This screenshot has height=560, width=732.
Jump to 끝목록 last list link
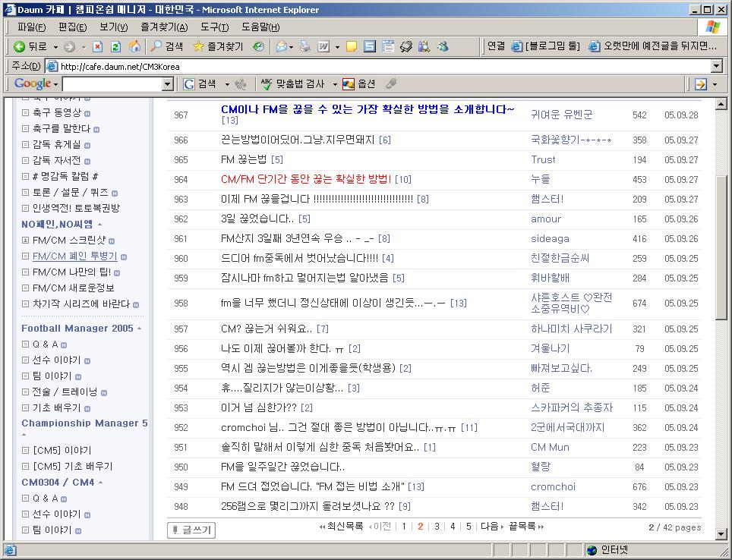[526, 527]
